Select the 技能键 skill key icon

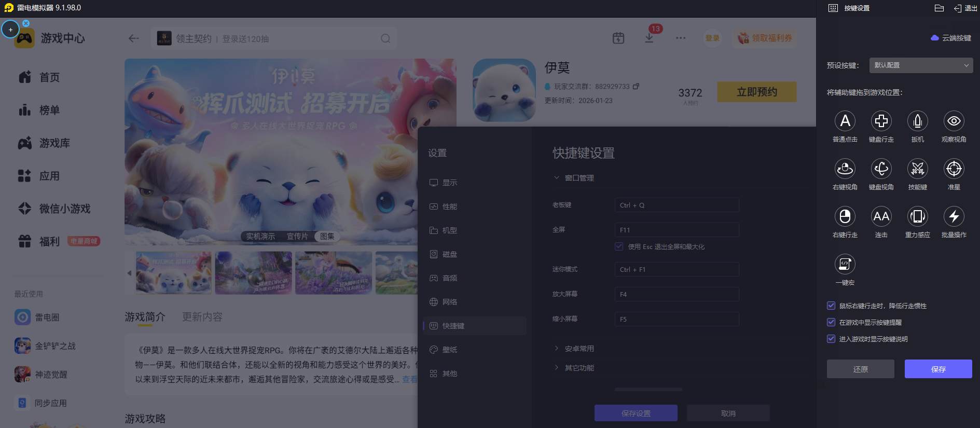point(917,169)
